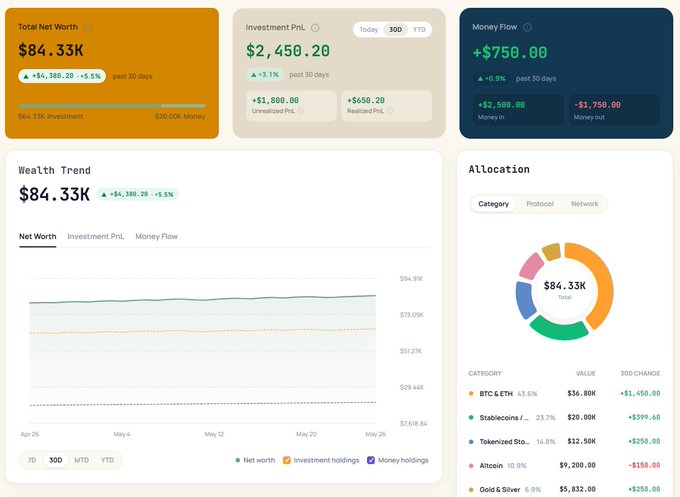Click the info icon next to Unrealized PnL

point(301,111)
